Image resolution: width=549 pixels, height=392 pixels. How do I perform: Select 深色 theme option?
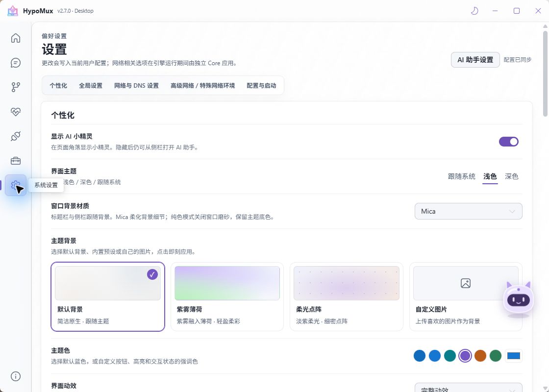[x=511, y=176]
